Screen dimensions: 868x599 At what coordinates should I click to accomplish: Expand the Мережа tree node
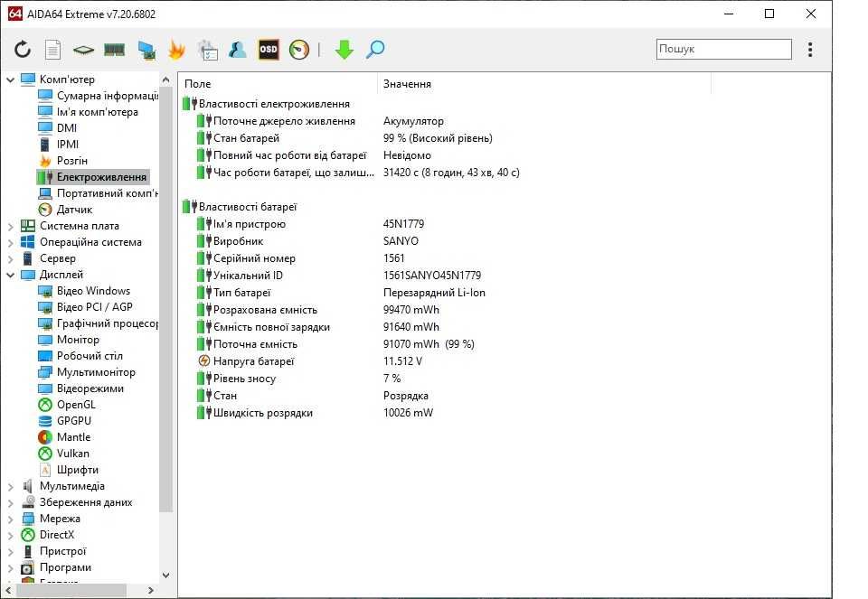click(x=11, y=519)
